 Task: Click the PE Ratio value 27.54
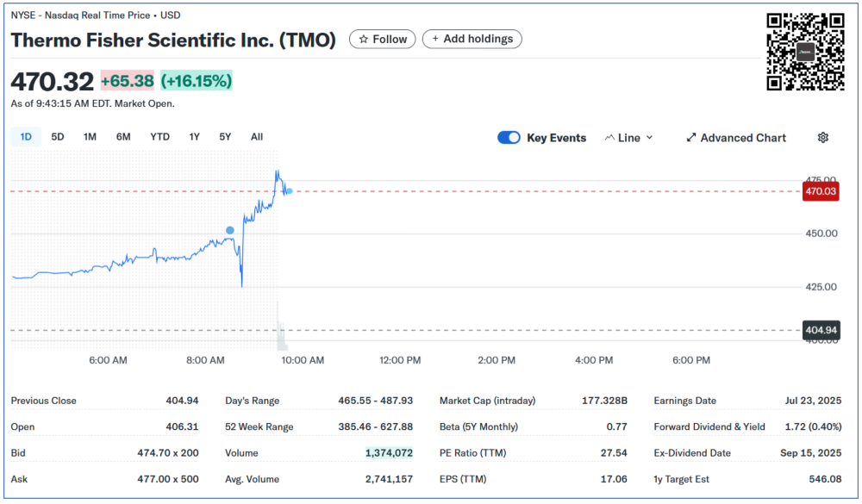[614, 453]
